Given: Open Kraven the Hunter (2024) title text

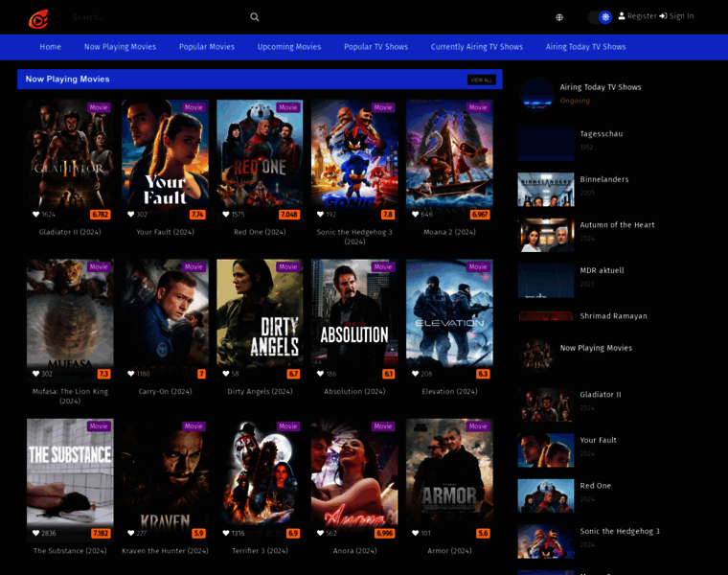Looking at the screenshot, I should [x=165, y=550].
